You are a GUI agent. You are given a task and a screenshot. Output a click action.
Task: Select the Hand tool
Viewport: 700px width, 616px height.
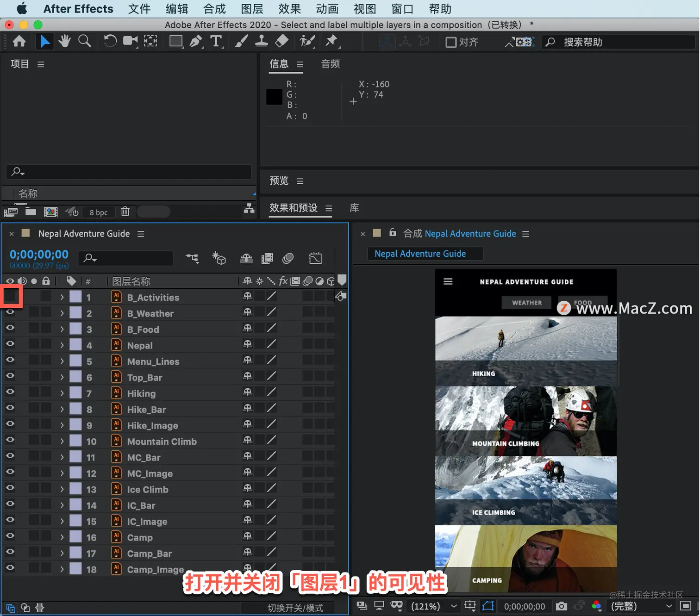pos(64,41)
